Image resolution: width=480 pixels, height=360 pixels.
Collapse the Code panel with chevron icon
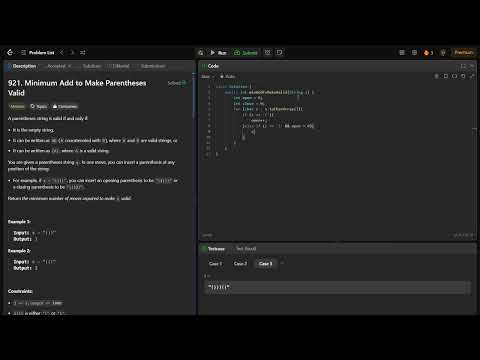472,66
